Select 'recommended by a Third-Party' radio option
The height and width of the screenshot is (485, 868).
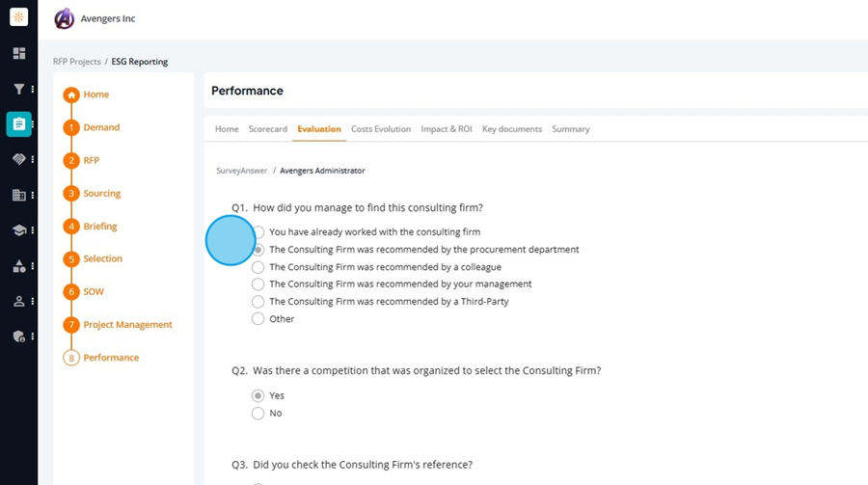[x=258, y=302]
